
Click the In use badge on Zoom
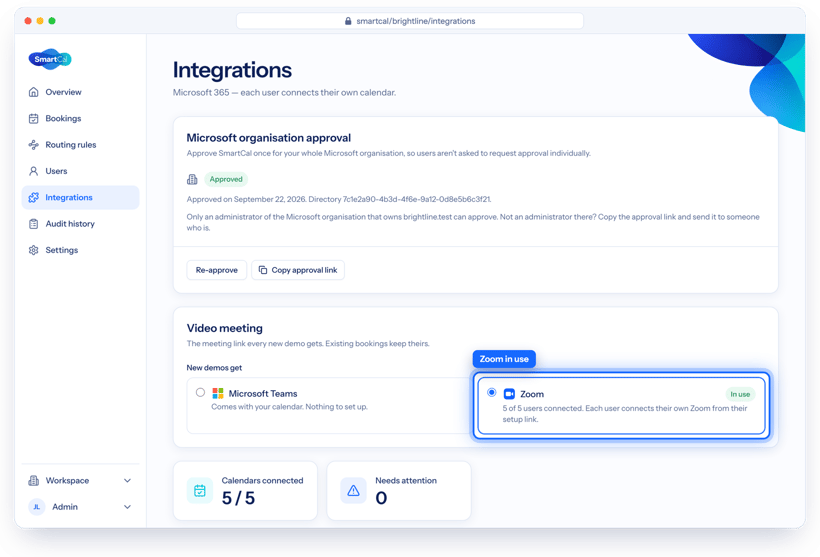pyautogui.click(x=740, y=394)
